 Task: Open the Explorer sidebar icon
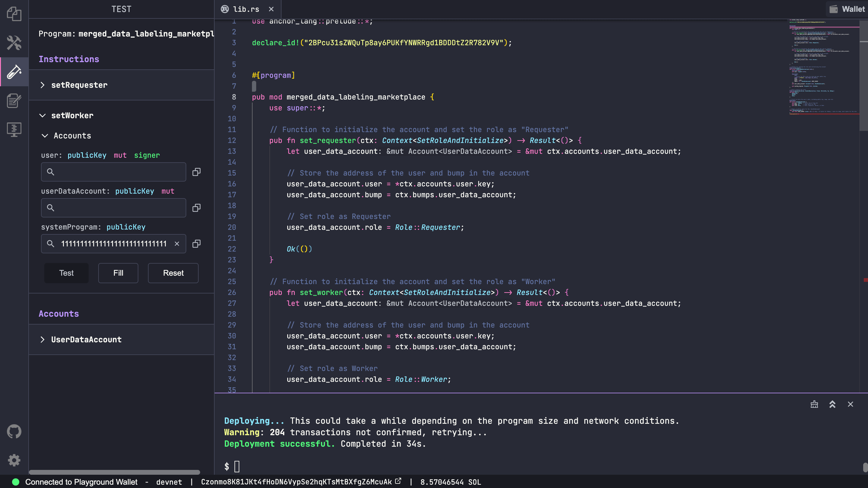click(14, 14)
